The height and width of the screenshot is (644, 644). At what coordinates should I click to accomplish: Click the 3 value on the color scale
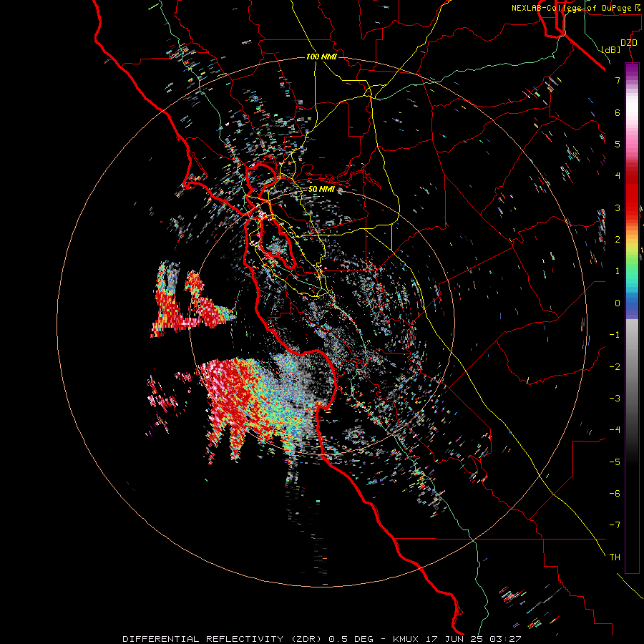(618, 208)
